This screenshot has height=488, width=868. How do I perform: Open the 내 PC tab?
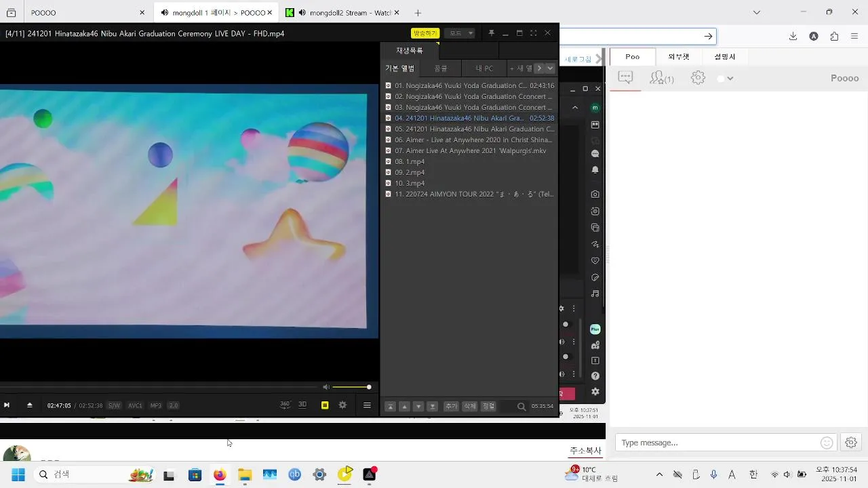coord(484,68)
